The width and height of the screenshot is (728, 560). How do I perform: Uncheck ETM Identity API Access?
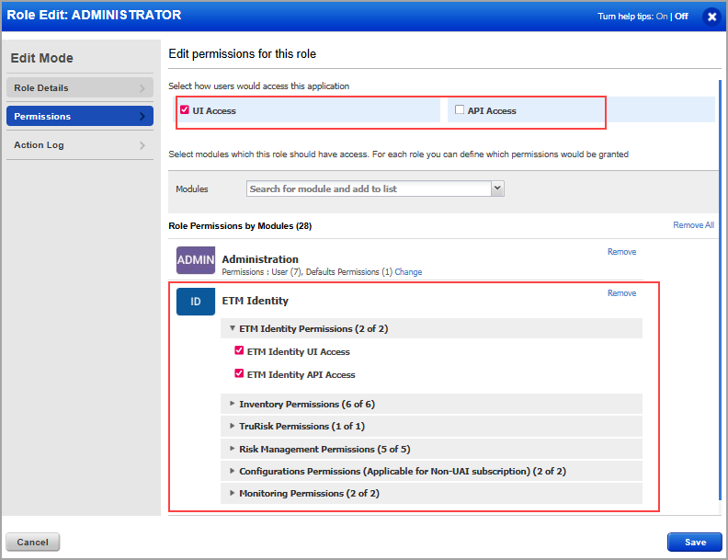tap(239, 373)
